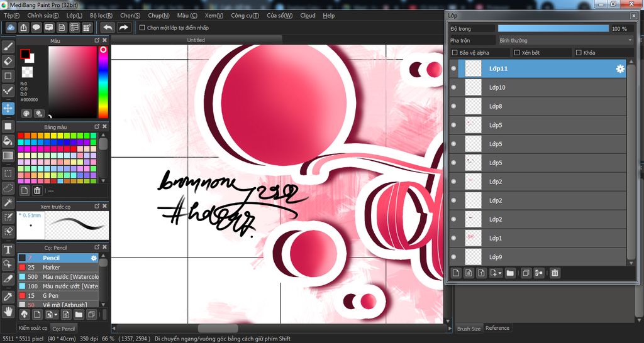Select the Fill rectangle shape tool
Viewport: 644px width, 343px height.
coord(8,126)
